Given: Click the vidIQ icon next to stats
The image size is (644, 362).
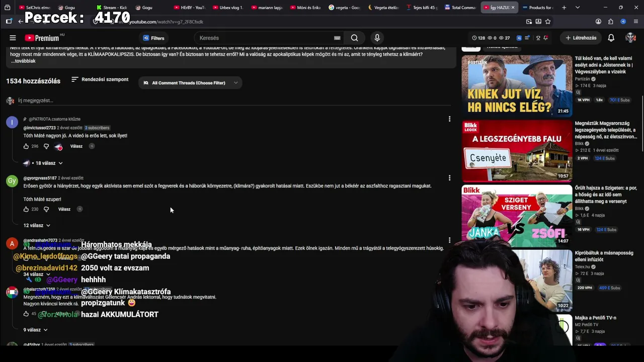Looking at the screenshot, I should [519, 38].
